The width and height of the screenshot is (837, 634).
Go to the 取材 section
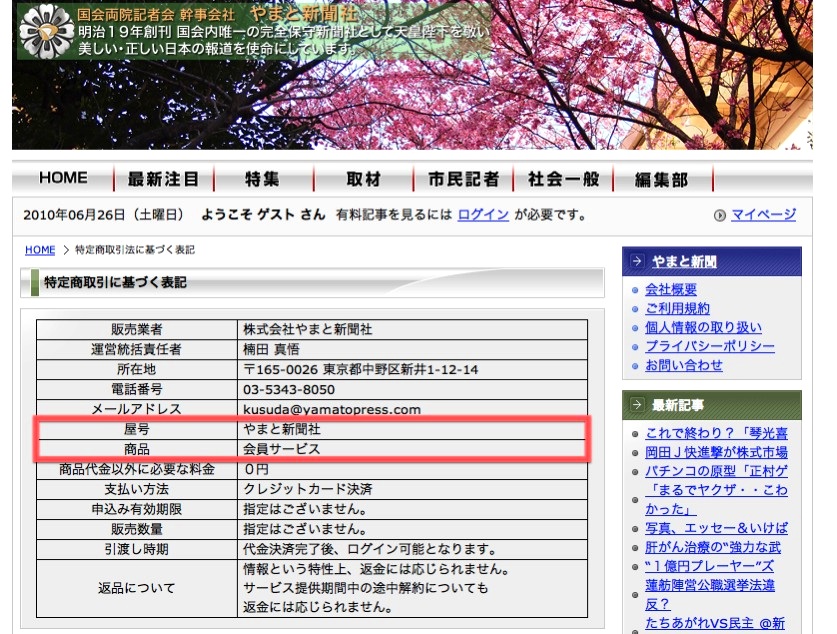[x=363, y=179]
